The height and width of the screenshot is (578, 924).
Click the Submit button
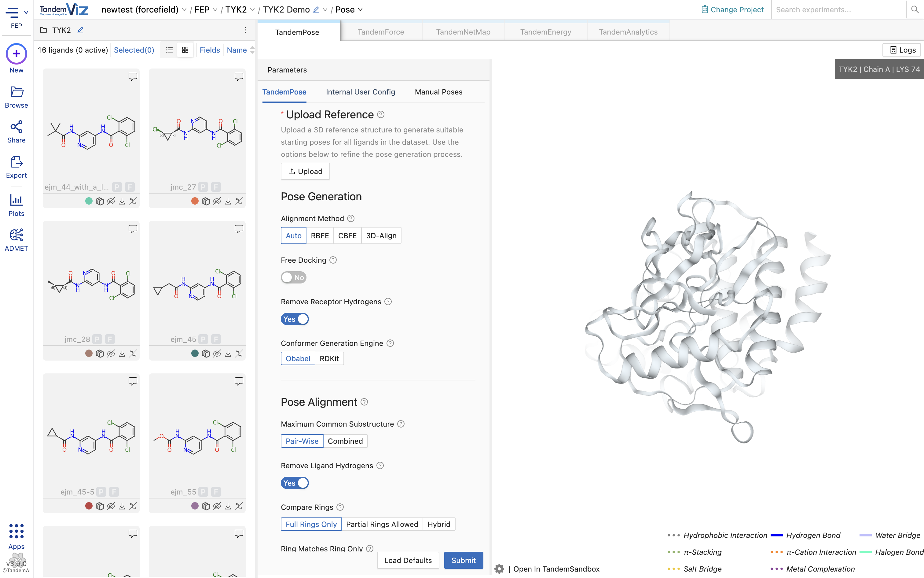464,560
